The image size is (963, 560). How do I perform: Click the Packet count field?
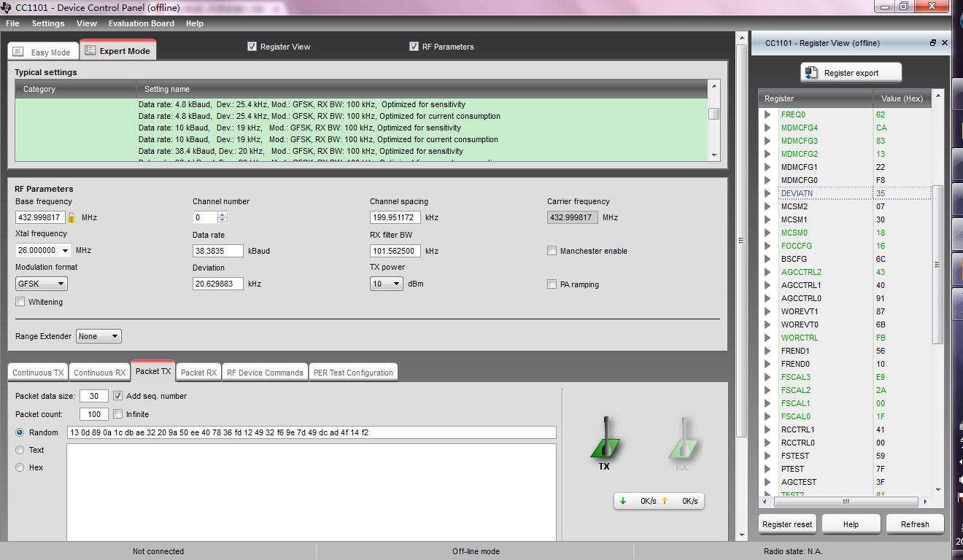point(94,414)
